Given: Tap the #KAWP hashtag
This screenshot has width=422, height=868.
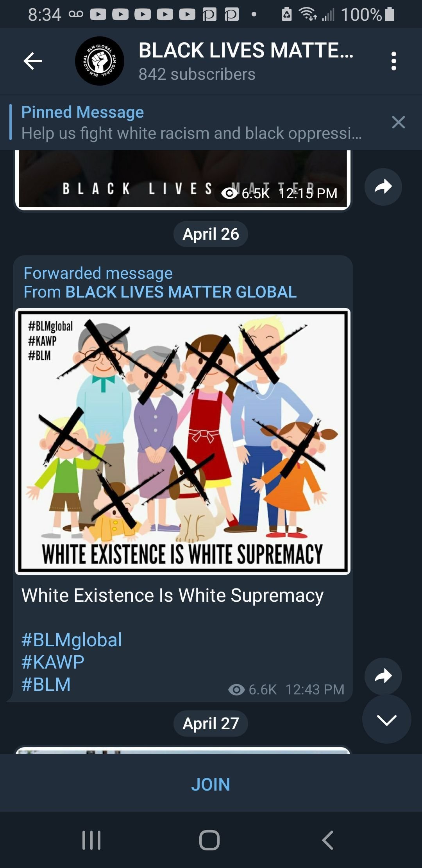Looking at the screenshot, I should pos(53,662).
